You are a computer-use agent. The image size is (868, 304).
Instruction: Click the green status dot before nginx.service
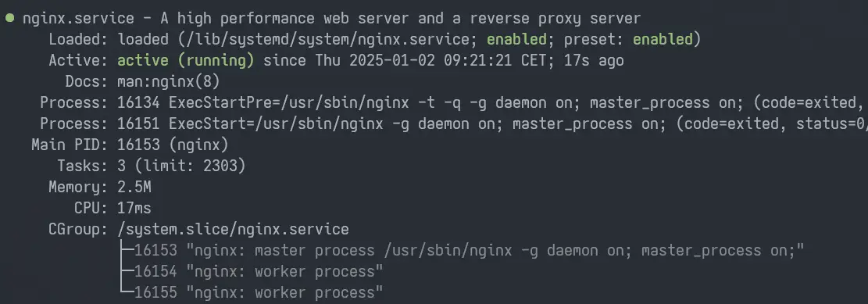click(9, 18)
